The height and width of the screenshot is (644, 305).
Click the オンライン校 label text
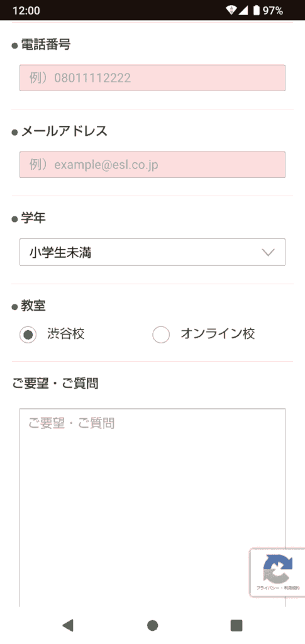218,334
